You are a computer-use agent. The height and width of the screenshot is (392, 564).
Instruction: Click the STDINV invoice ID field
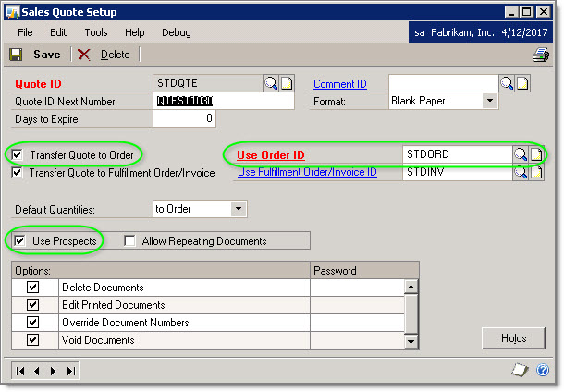458,173
